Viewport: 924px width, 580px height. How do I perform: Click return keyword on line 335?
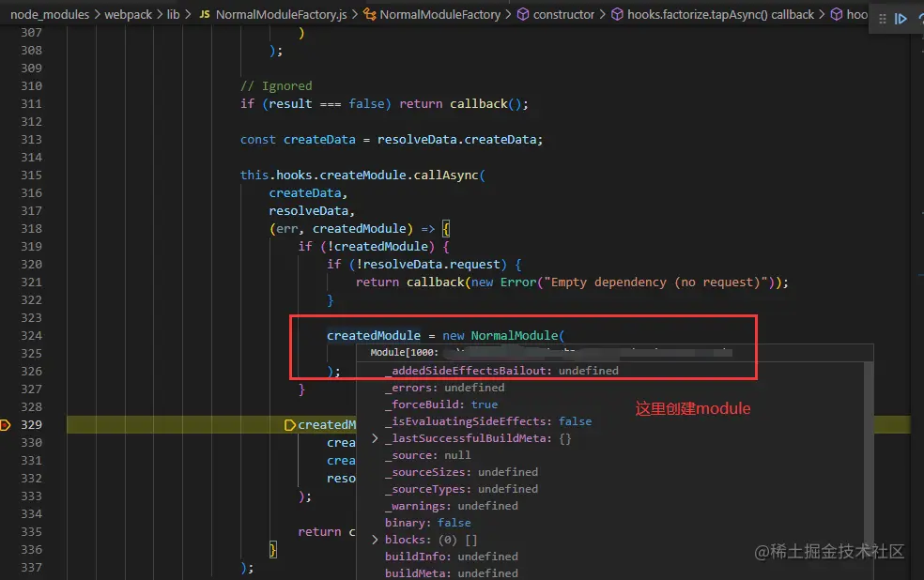[319, 532]
